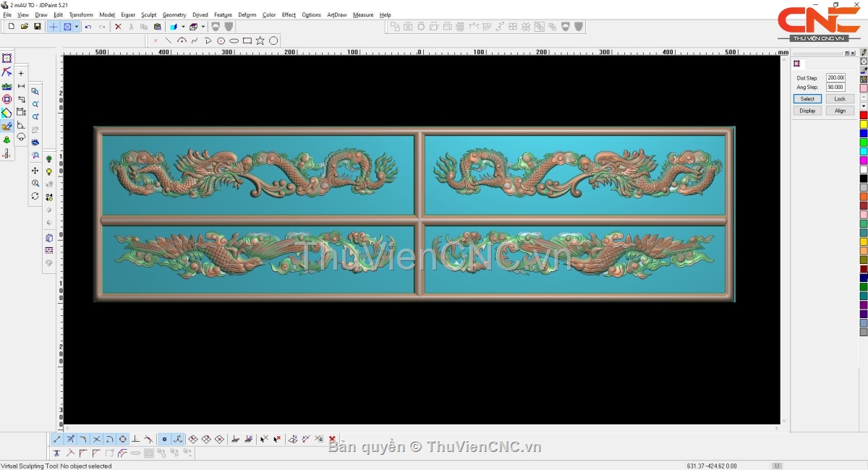The height and width of the screenshot is (470, 868).
Task: Click the Undo arrow icon
Action: (88, 27)
